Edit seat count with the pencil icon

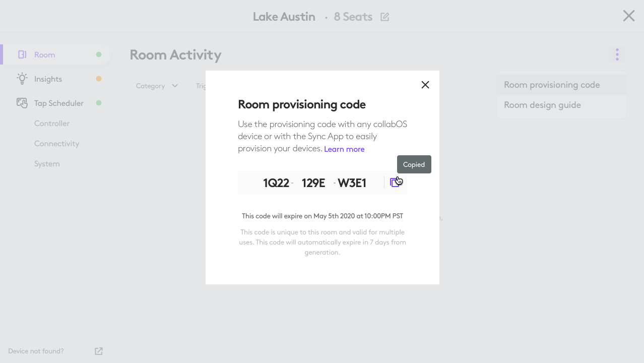pyautogui.click(x=384, y=16)
